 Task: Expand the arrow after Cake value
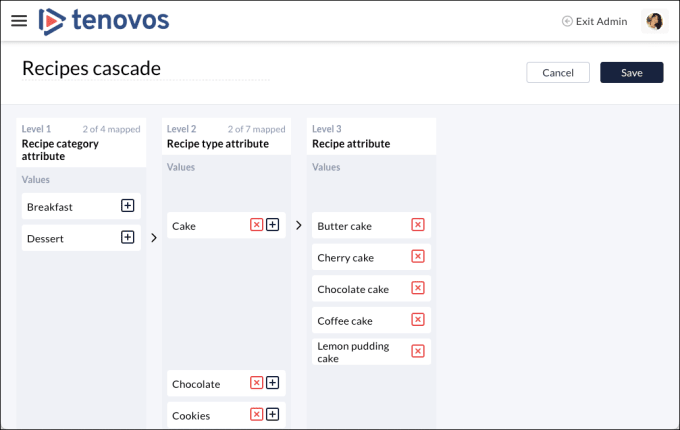pyautogui.click(x=298, y=226)
